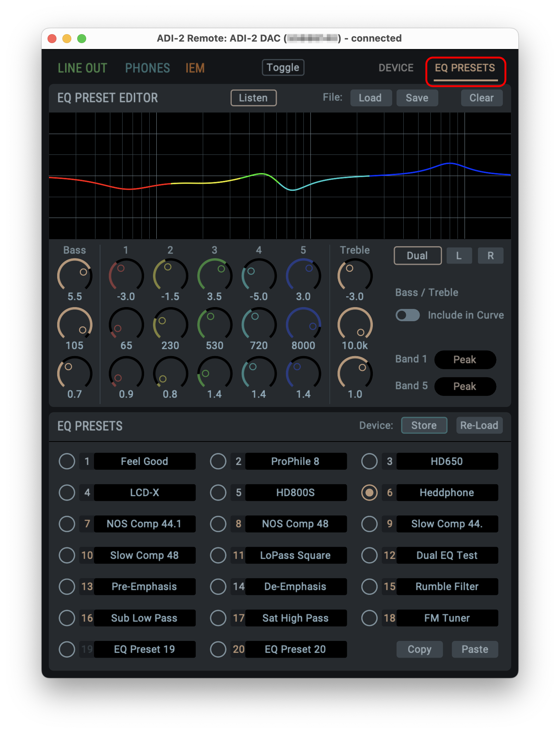Select the R channel button

point(490,256)
